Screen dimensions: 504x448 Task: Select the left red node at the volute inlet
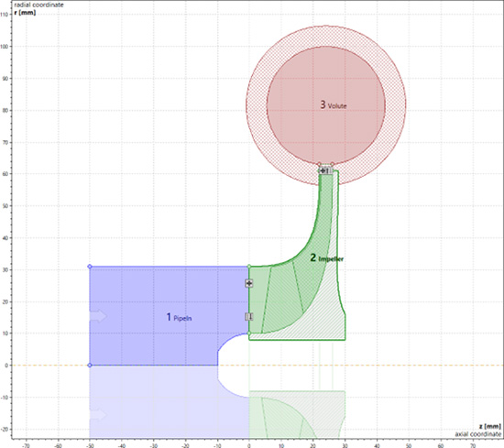pyautogui.click(x=319, y=164)
